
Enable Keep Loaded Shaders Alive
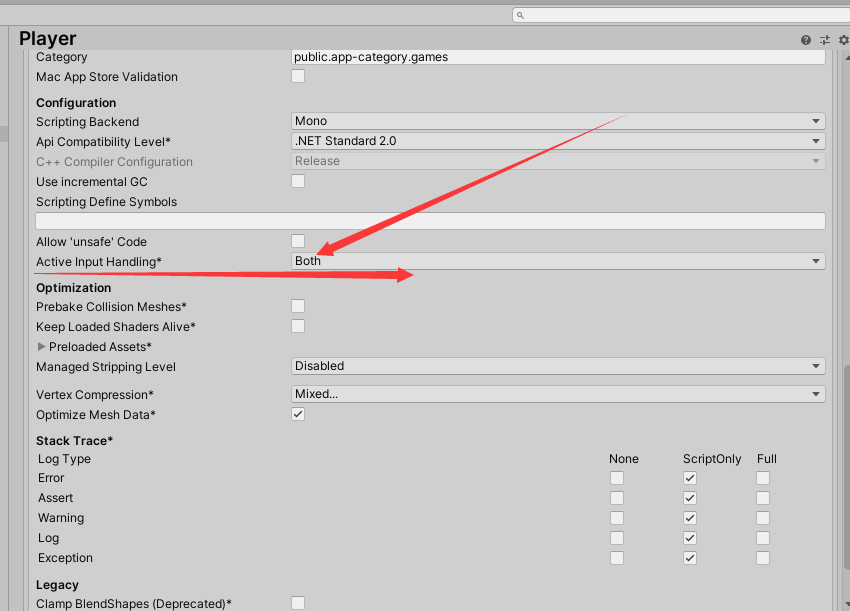[x=297, y=326]
